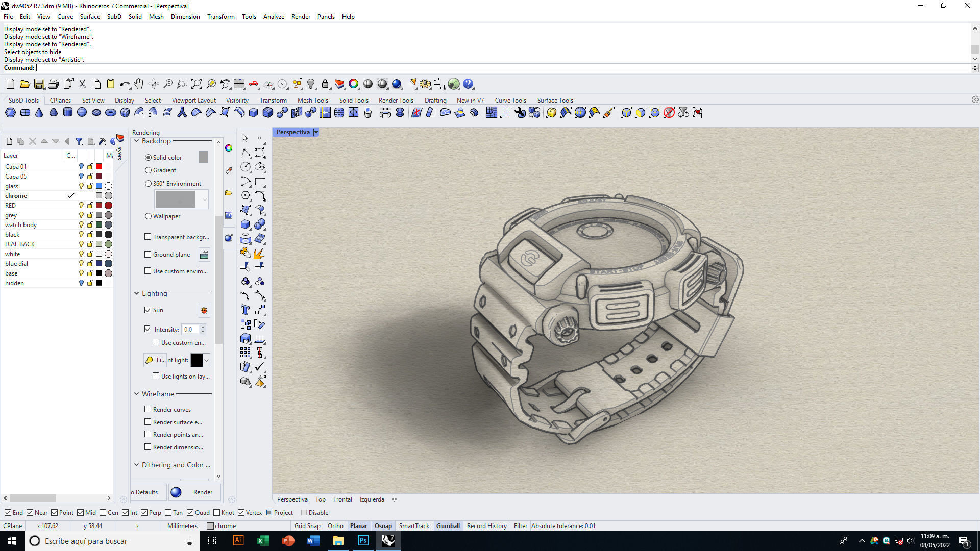This screenshot has height=551, width=980.
Task: Switch to the Top viewport tab
Action: click(320, 499)
